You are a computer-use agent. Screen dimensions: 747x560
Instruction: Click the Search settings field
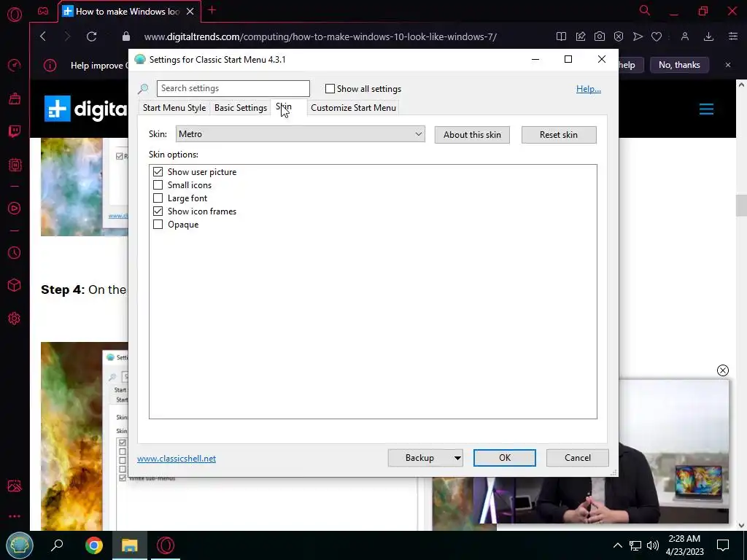233,88
